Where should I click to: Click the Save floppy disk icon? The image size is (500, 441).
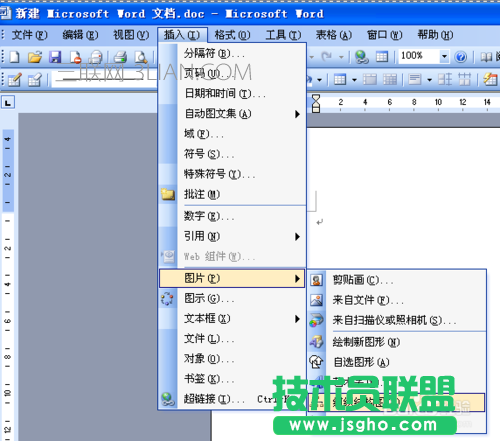click(55, 57)
